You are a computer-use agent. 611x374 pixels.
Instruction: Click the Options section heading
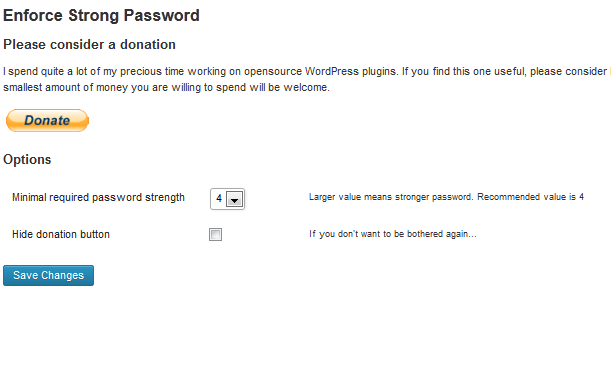[x=27, y=160]
